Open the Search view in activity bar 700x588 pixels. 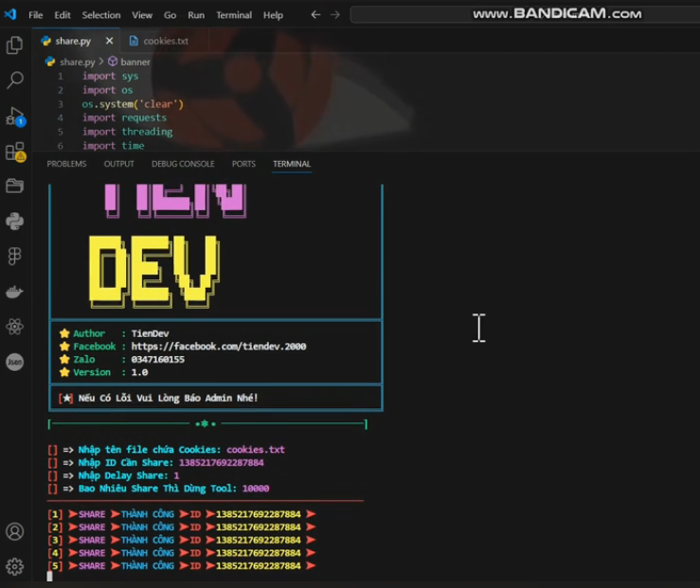pyautogui.click(x=14, y=80)
